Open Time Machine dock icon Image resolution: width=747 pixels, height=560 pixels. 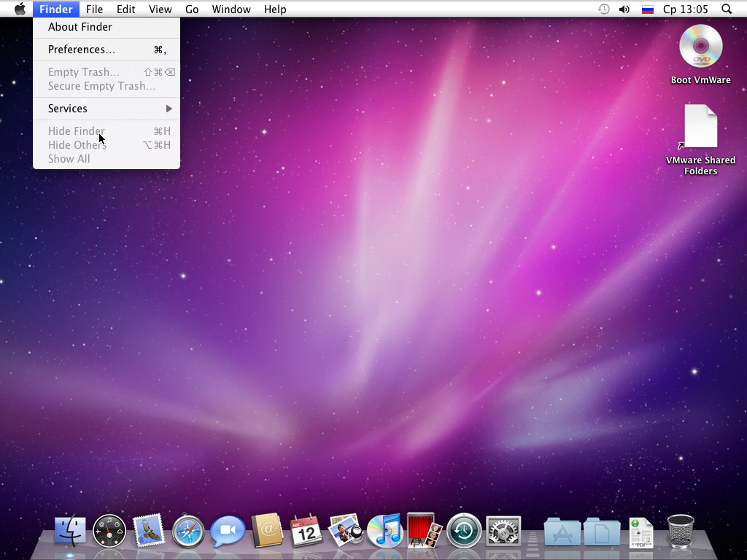coord(463,531)
